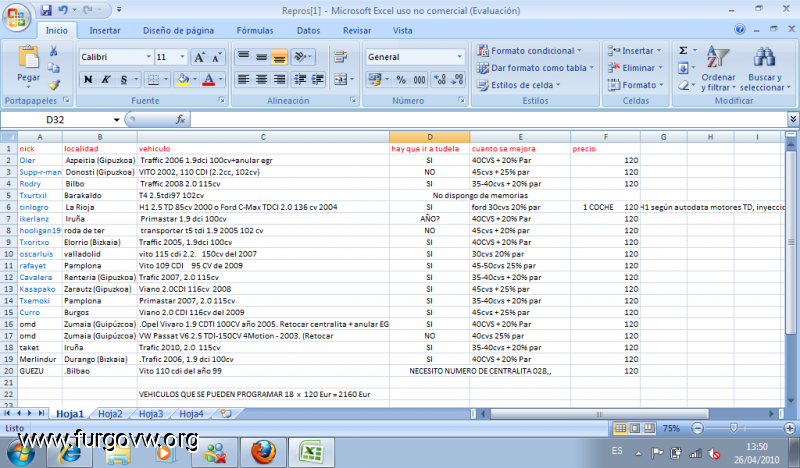Decrease decimal places
Image resolution: width=800 pixels, height=468 pixels.
pyautogui.click(x=457, y=79)
